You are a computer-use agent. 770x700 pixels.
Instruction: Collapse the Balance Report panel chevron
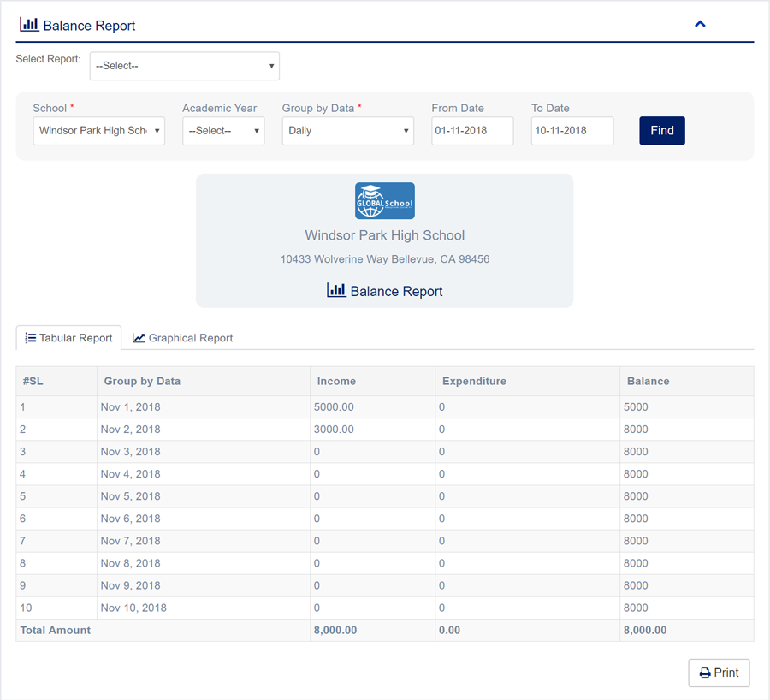coord(700,24)
